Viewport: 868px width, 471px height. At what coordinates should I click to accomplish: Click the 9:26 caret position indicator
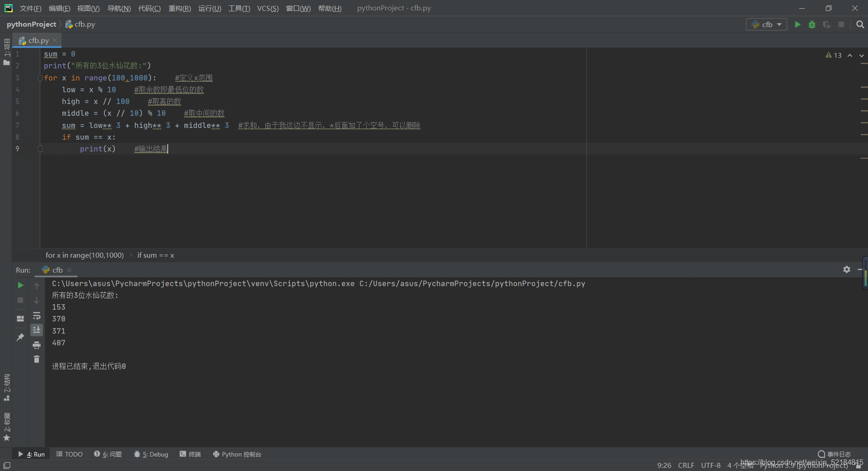(664, 465)
